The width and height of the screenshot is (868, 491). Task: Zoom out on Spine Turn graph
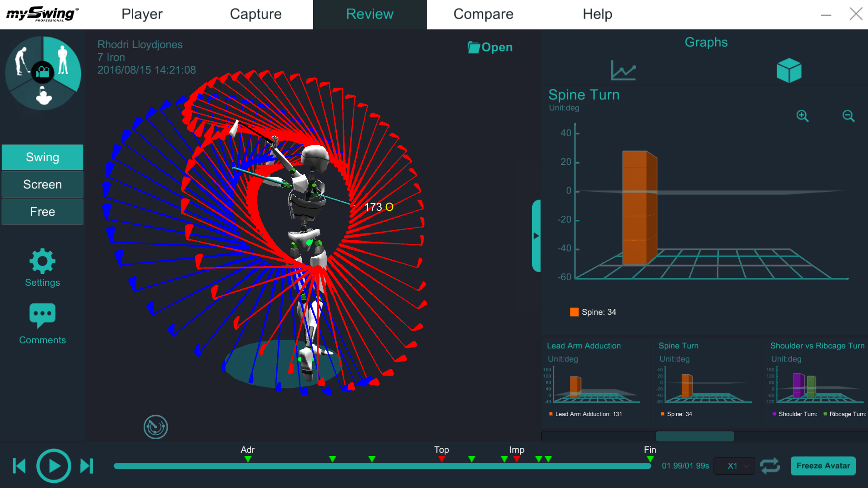[848, 116]
